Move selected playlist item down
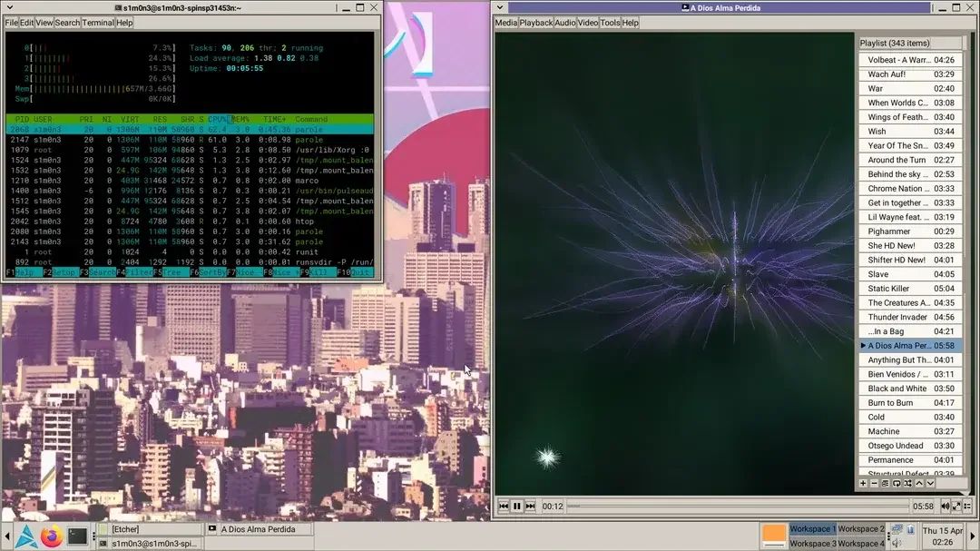 tap(929, 484)
